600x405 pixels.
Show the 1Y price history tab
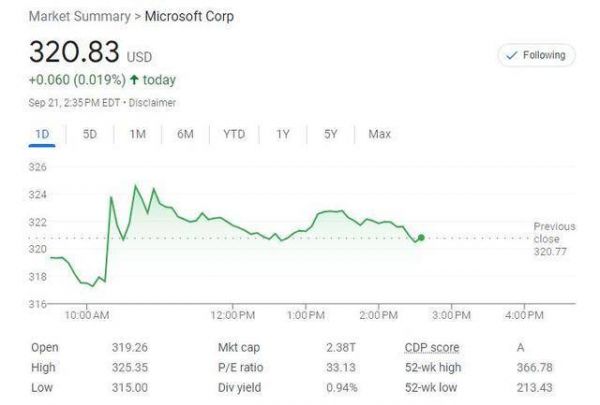coord(284,134)
